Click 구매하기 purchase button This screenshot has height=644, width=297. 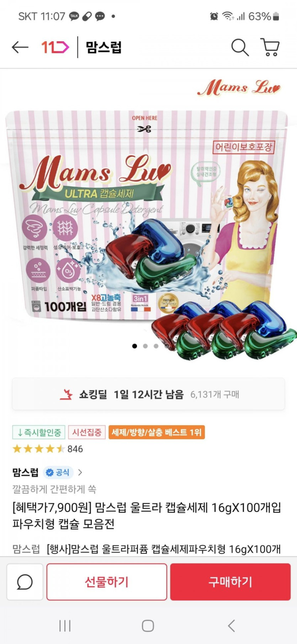point(230,582)
